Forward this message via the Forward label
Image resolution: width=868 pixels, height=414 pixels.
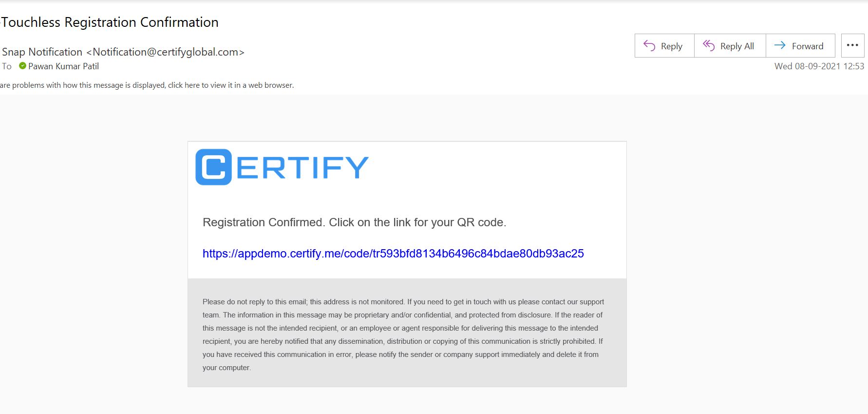pos(808,46)
